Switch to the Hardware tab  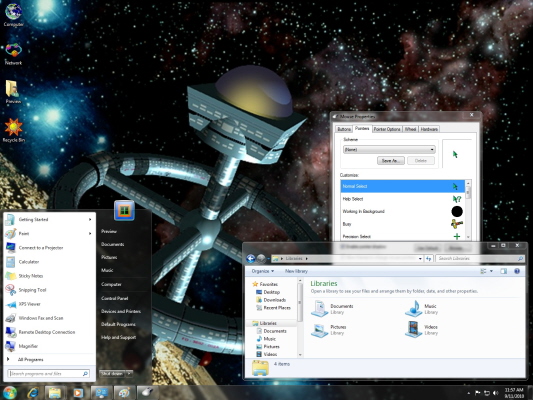(429, 129)
